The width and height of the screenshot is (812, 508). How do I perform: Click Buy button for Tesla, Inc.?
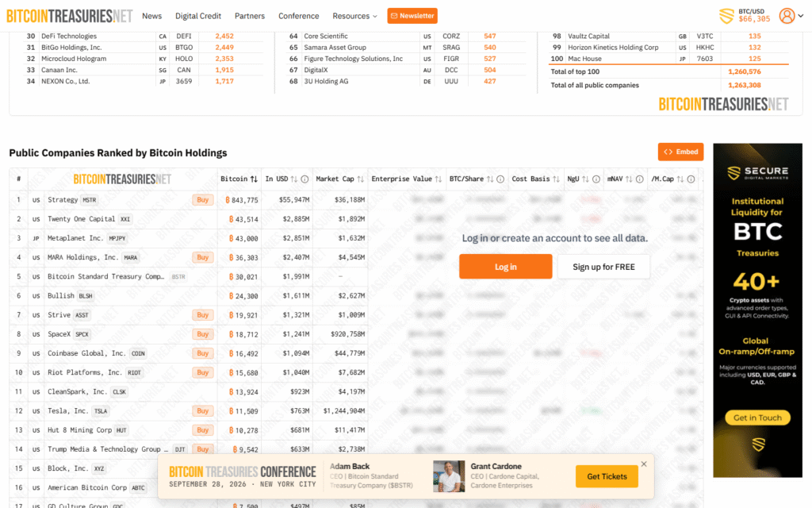[x=203, y=411]
